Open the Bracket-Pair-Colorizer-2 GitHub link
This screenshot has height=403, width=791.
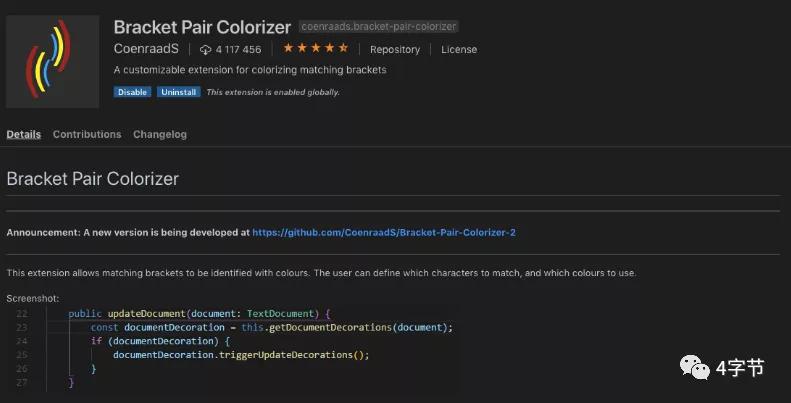point(384,233)
